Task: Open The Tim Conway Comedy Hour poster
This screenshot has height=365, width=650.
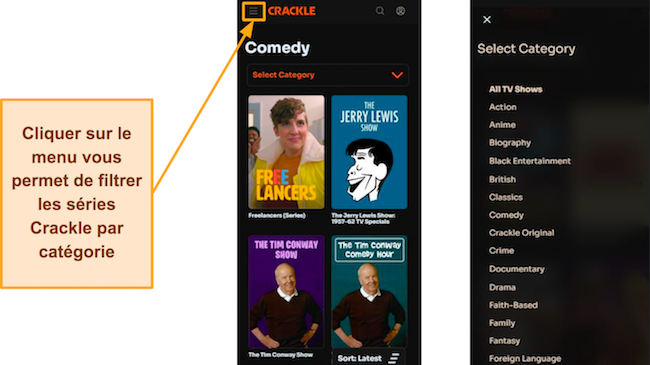Action: coord(369,292)
